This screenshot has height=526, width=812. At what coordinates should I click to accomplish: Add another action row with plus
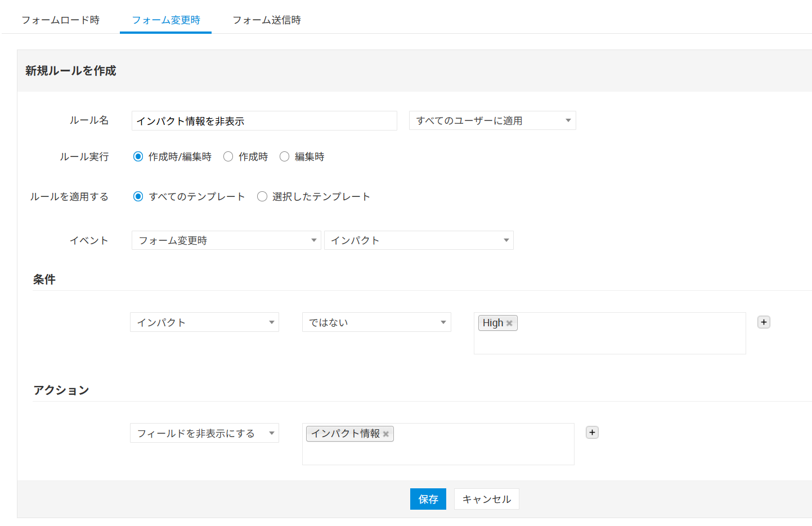click(592, 433)
